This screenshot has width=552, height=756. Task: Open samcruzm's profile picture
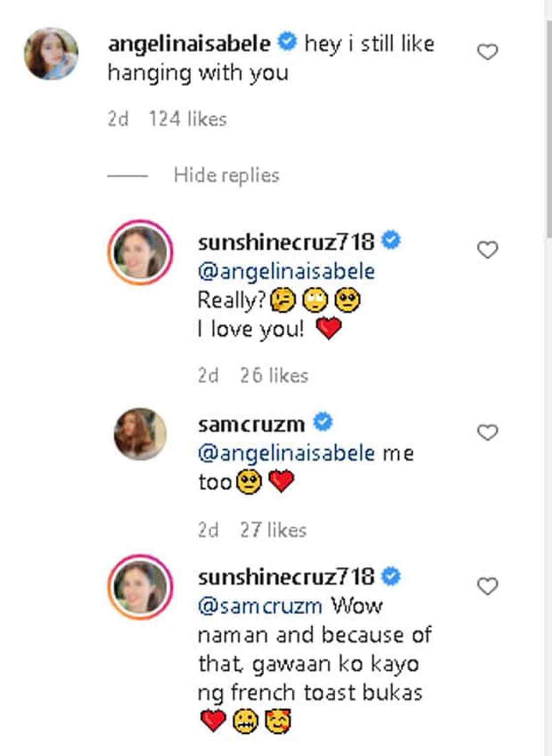140,434
